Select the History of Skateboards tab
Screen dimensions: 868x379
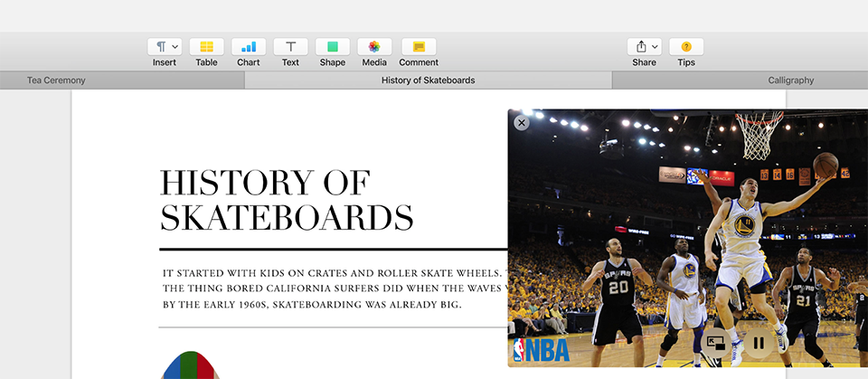click(428, 81)
